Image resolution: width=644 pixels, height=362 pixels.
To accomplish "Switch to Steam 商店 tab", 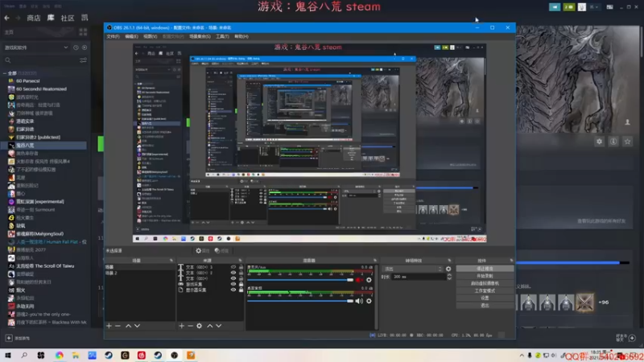I will [x=34, y=18].
